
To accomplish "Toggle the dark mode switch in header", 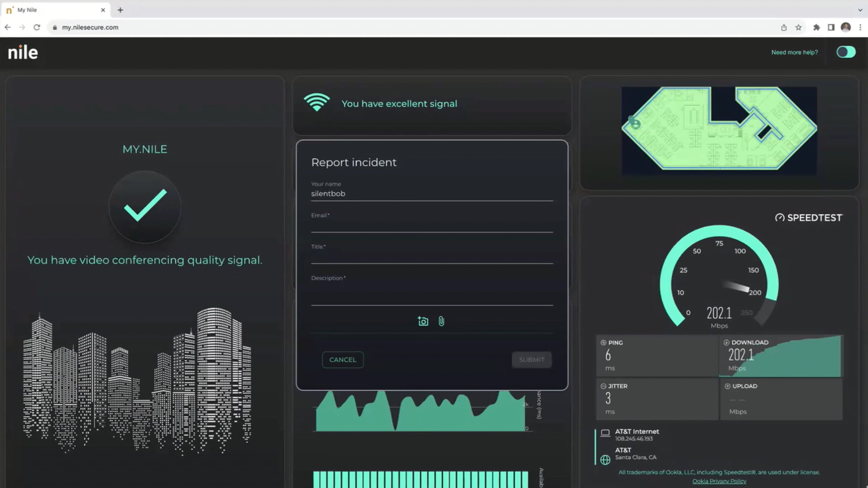I will pos(846,52).
